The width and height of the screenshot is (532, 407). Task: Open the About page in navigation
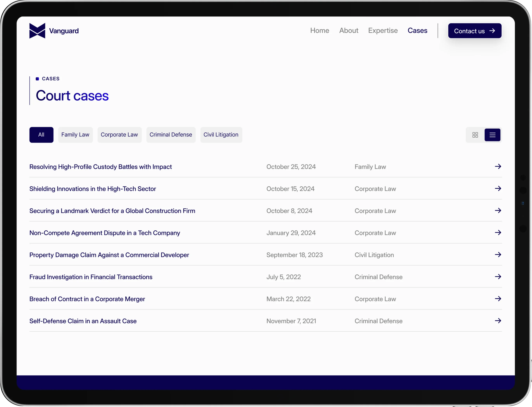click(349, 31)
